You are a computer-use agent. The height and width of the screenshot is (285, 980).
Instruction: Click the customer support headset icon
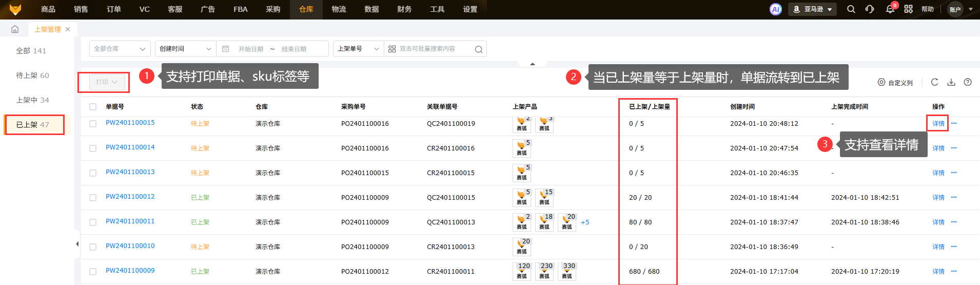(870, 9)
